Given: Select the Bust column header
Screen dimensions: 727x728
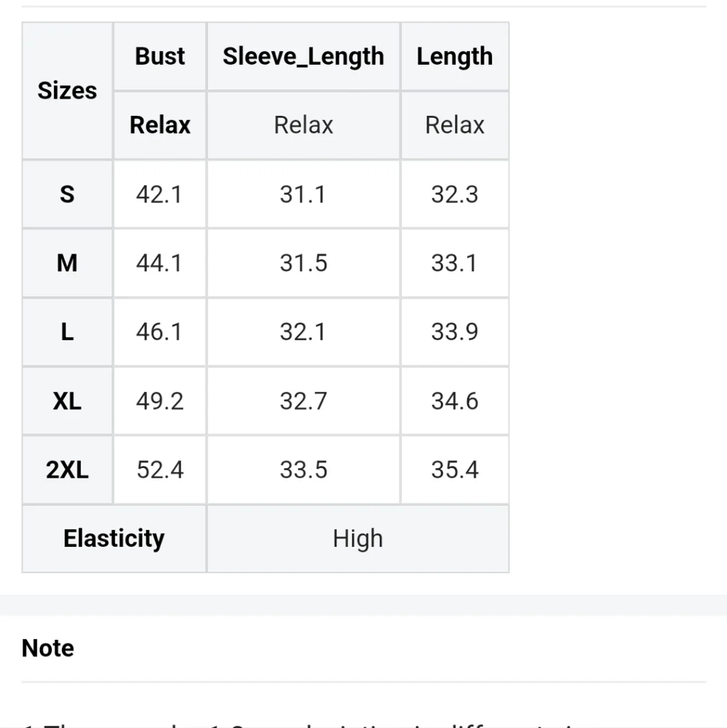Looking at the screenshot, I should click(160, 57).
